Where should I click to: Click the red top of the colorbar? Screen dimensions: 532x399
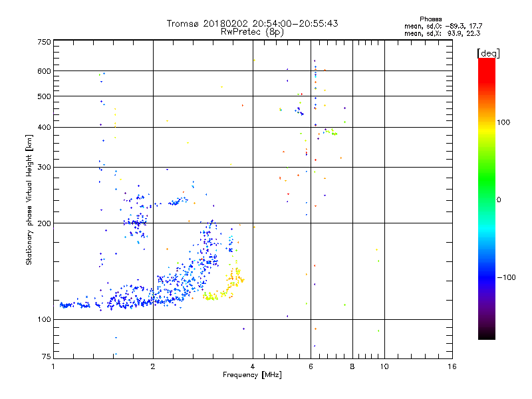point(487,68)
